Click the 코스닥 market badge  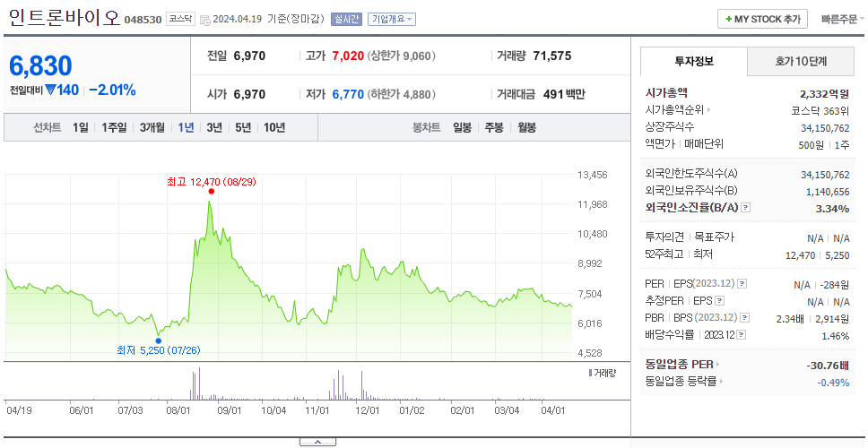pyautogui.click(x=180, y=19)
